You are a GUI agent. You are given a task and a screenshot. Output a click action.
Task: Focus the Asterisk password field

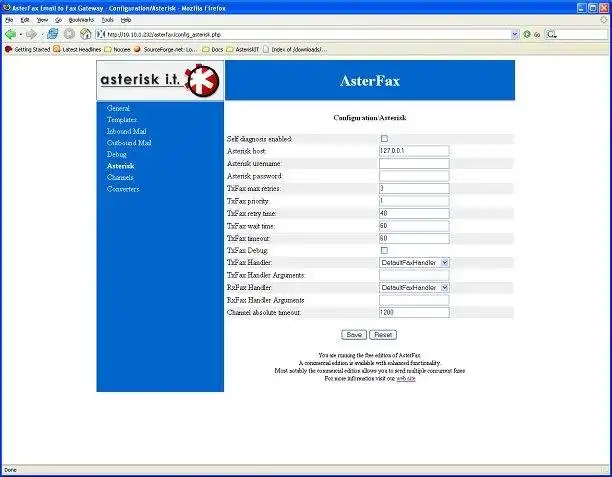point(414,176)
